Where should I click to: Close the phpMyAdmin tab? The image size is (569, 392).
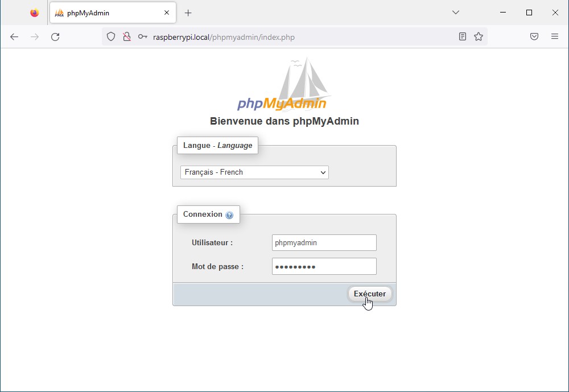pos(167,13)
